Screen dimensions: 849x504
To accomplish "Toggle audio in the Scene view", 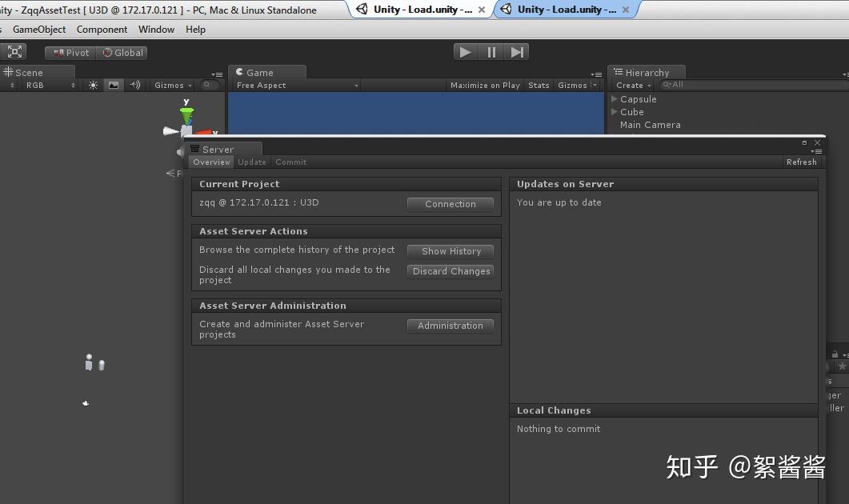I will 134,84.
